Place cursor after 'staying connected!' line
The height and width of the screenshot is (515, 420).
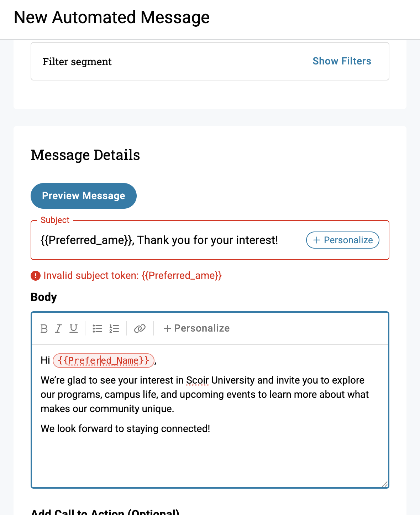211,429
